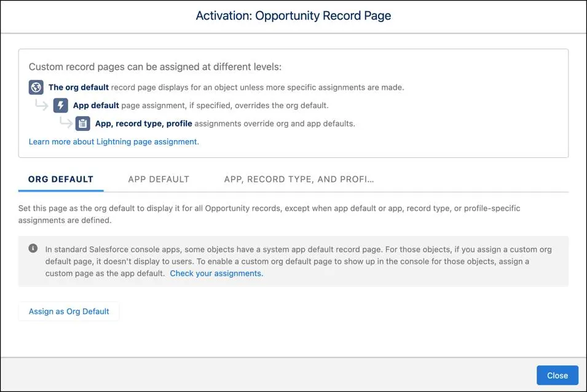587x392 pixels.
Task: Select the ORG DEFAULT tab
Action: point(61,179)
